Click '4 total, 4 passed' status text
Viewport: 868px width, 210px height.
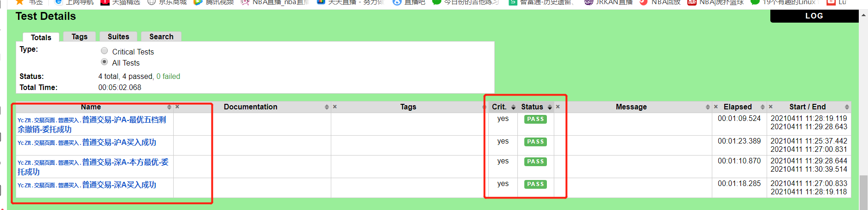[x=126, y=77]
